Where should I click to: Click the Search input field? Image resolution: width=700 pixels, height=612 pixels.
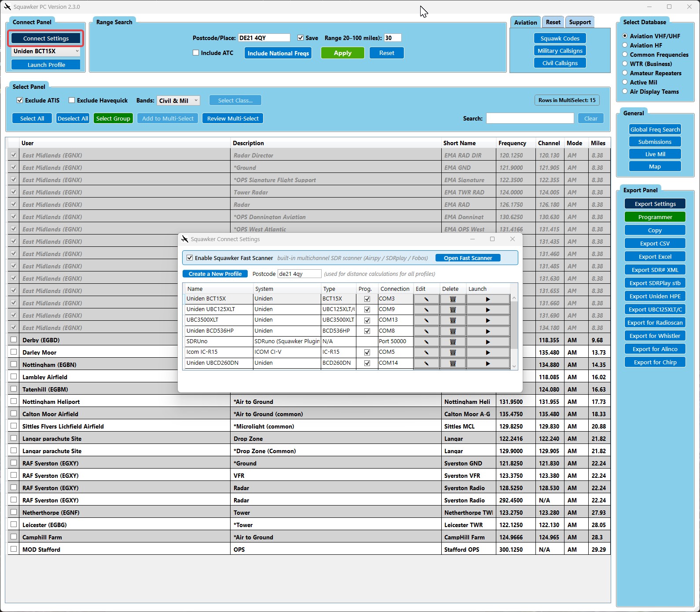point(530,118)
